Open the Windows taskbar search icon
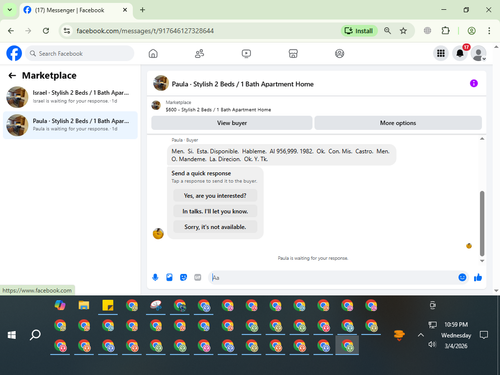Screen dimensions: 500x375 pos(35,335)
